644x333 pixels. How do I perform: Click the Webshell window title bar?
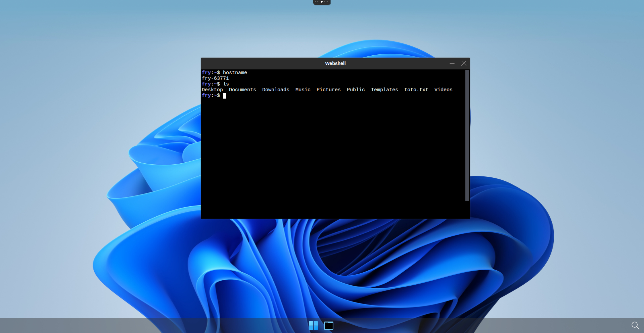click(335, 63)
